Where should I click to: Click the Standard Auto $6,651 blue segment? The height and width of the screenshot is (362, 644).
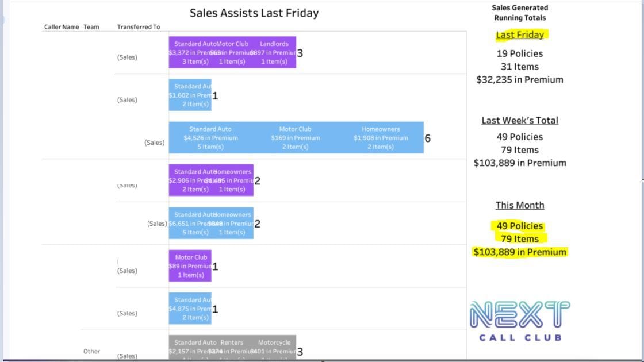click(190, 223)
